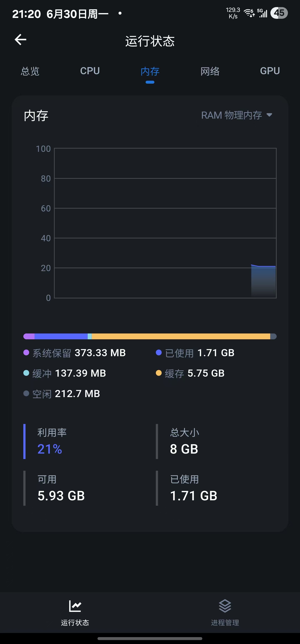Tap the back arrow icon
Viewport: 300px width, 644px height.
(20, 40)
